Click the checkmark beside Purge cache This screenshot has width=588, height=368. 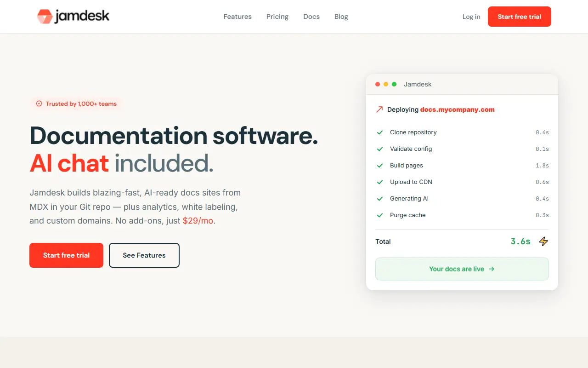(380, 215)
